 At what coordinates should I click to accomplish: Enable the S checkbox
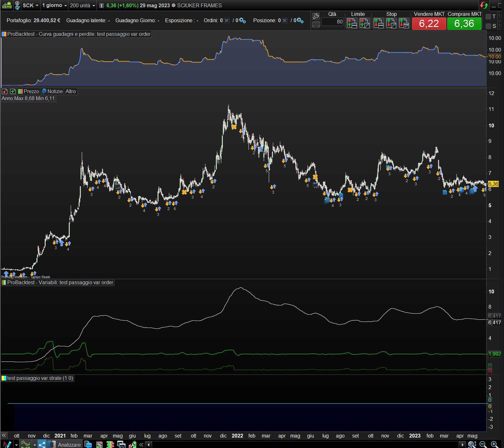point(488,26)
